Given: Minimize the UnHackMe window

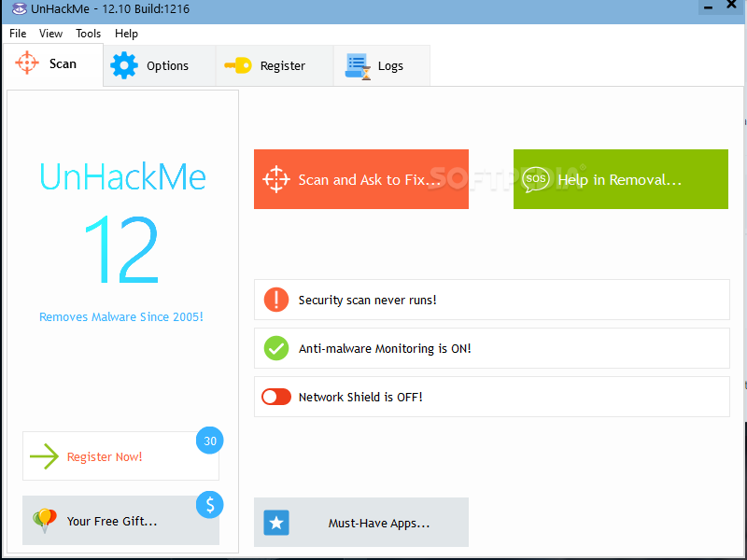Looking at the screenshot, I should [709, 7].
